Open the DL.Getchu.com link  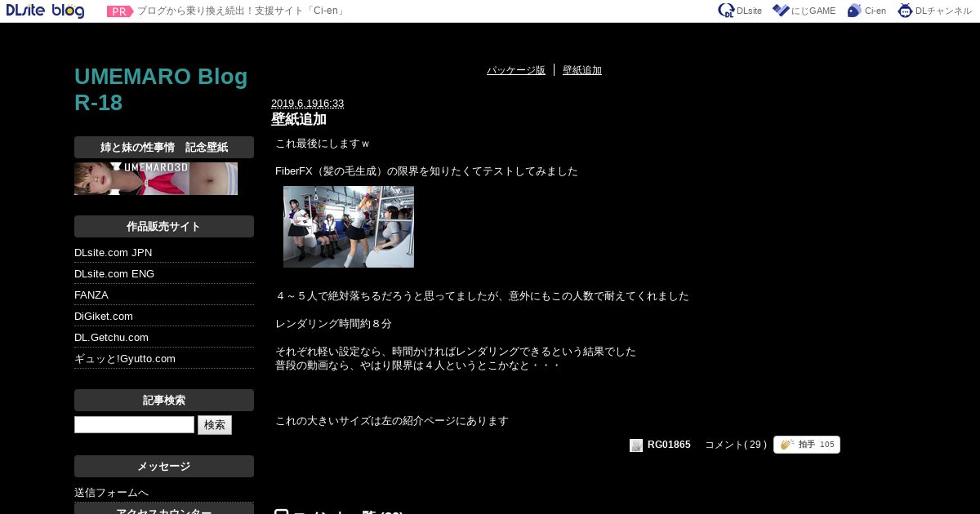[112, 338]
